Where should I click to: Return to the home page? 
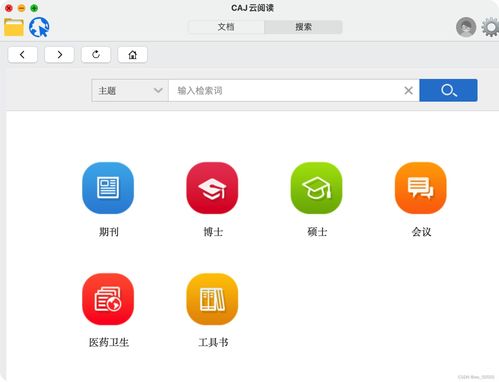coord(133,55)
